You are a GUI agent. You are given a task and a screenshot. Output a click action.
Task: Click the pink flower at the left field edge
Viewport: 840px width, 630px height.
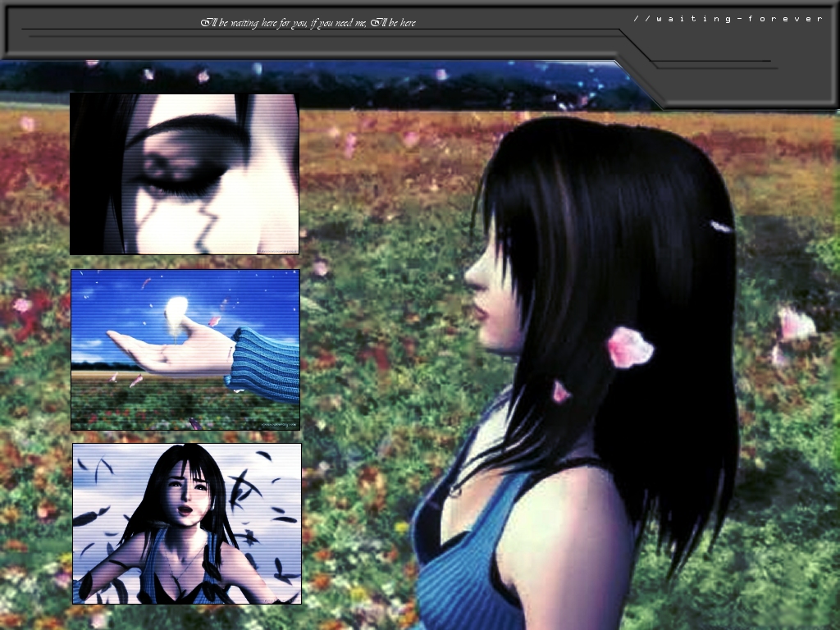(22, 305)
